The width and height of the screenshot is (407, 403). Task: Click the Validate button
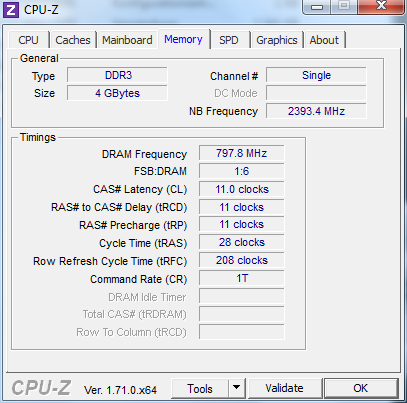click(x=284, y=388)
